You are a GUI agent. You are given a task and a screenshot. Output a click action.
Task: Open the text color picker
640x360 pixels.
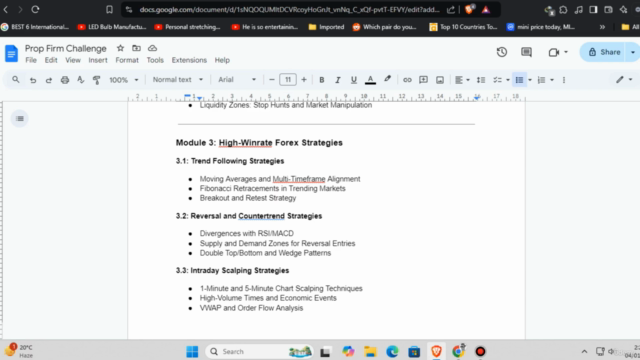point(370,80)
